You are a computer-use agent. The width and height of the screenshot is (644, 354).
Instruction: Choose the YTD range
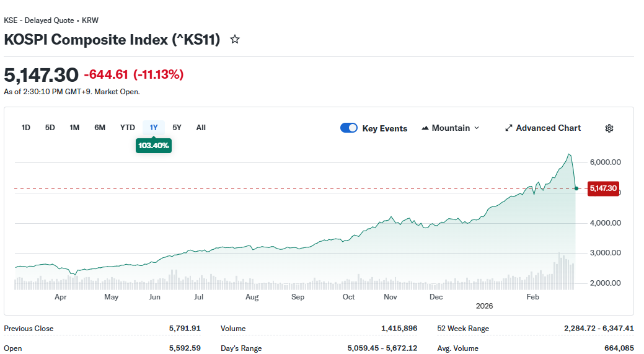click(x=127, y=128)
